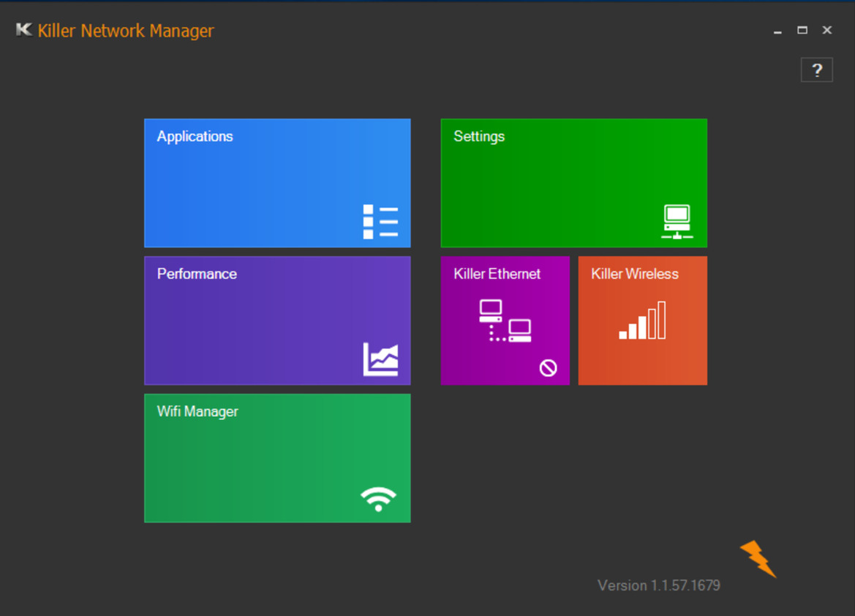Click the Wifi Manager wifi waves icon

tap(378, 499)
